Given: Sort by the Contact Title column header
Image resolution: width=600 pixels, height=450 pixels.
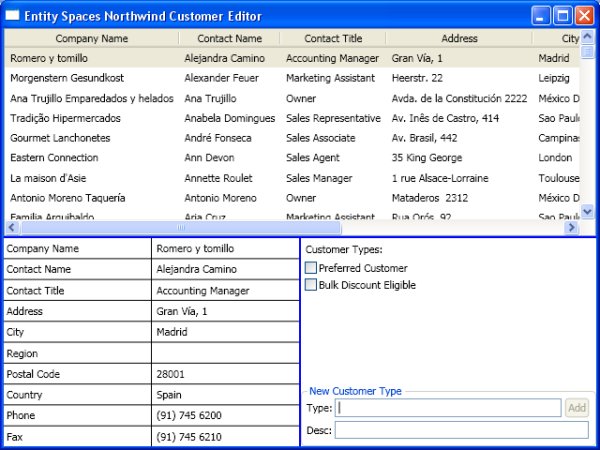Looking at the screenshot, I should point(333,38).
